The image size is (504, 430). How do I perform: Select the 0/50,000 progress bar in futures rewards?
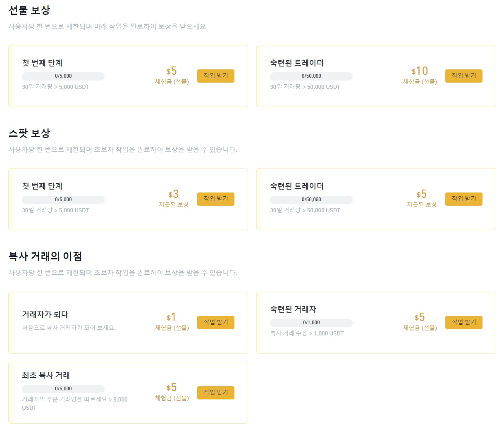(x=311, y=76)
